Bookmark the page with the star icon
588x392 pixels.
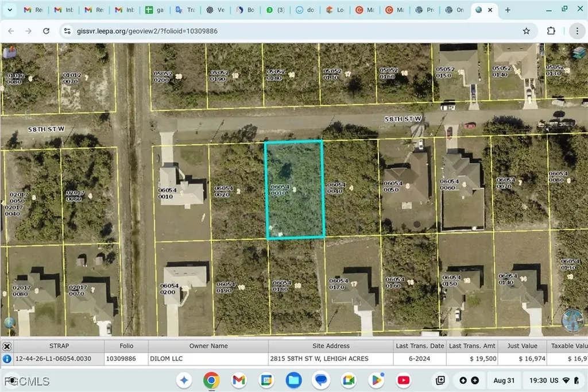[x=526, y=31]
